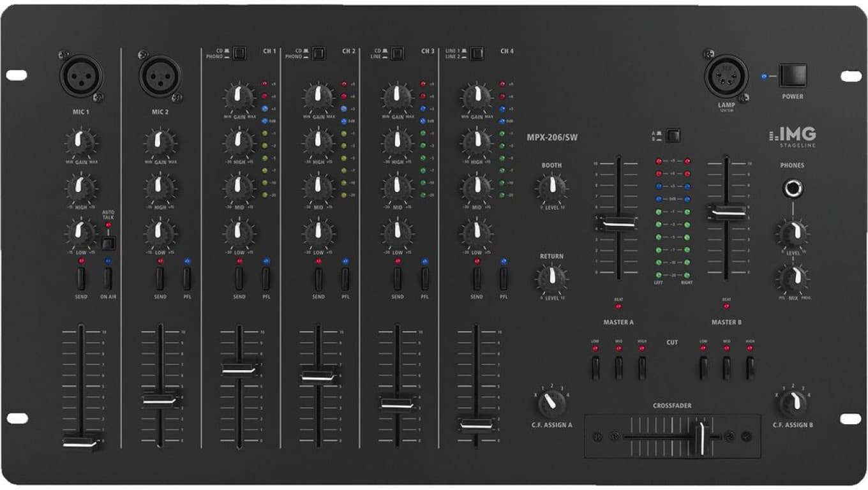Screen dimensions: 868x490
Task: Click the RETURN level knob
Action: [551, 279]
